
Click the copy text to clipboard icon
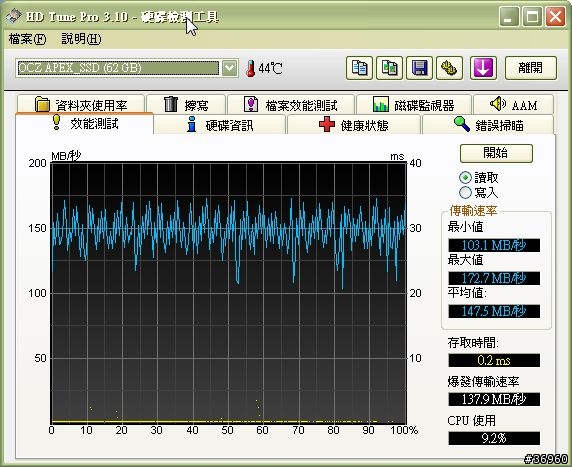(359, 68)
